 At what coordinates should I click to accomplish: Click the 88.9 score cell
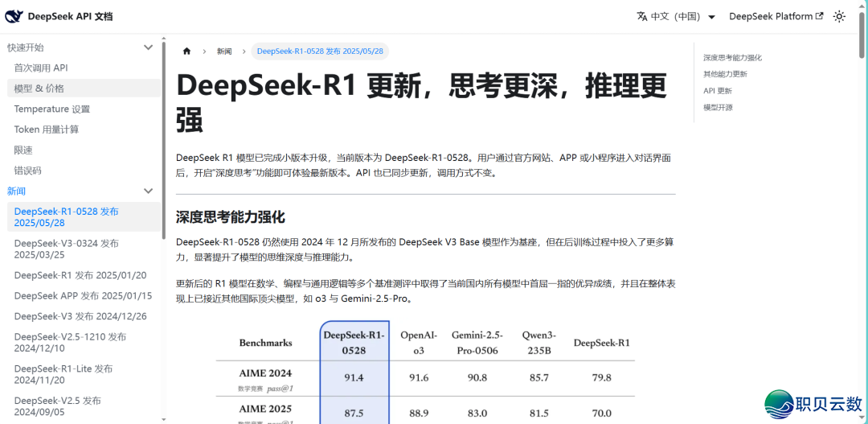click(x=419, y=414)
